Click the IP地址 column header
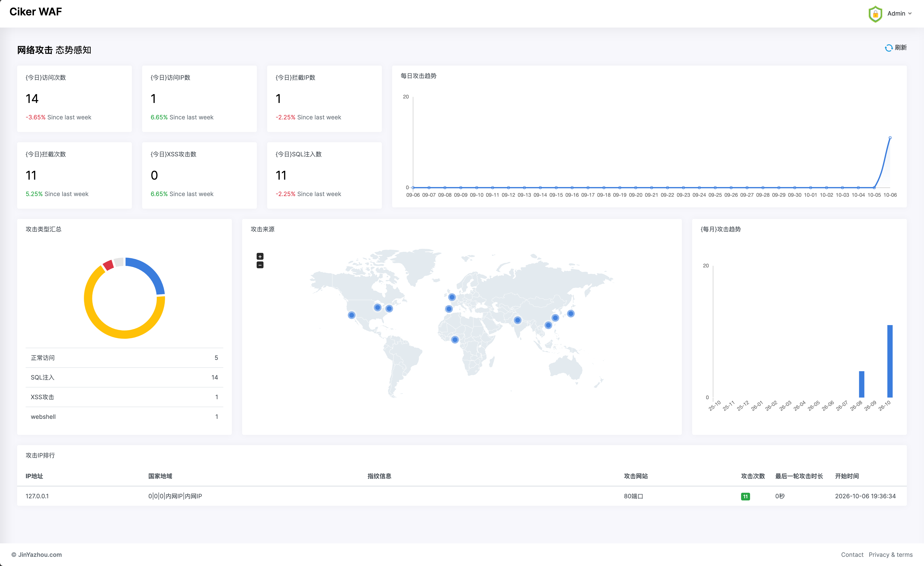Image resolution: width=924 pixels, height=566 pixels. (x=34, y=476)
